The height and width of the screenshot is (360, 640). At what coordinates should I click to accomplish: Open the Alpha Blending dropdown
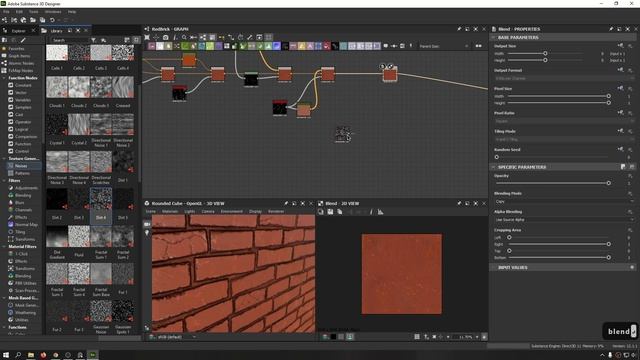564,220
